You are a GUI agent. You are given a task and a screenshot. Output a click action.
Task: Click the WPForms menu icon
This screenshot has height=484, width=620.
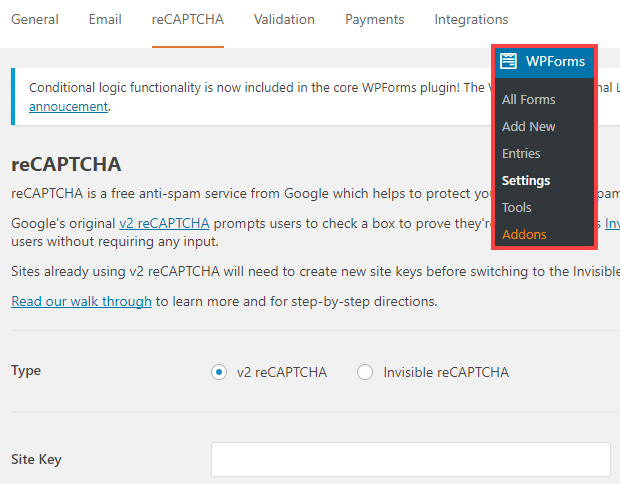pyautogui.click(x=508, y=61)
